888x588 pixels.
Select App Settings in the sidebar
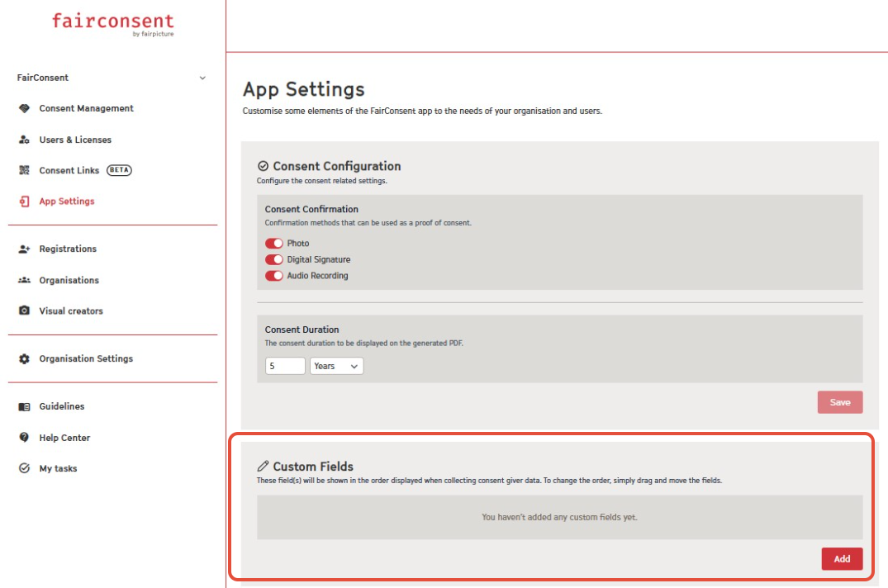click(67, 202)
